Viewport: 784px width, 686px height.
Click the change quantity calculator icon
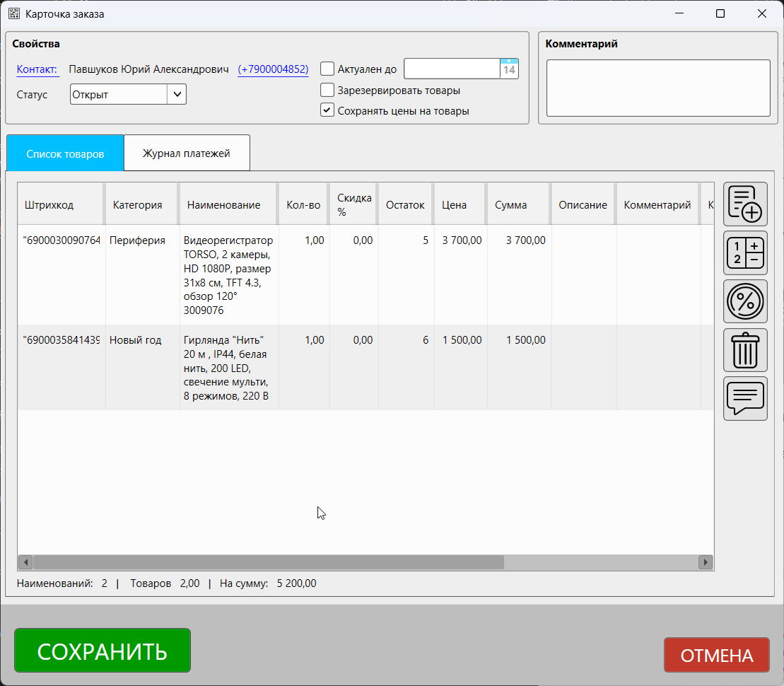click(745, 252)
